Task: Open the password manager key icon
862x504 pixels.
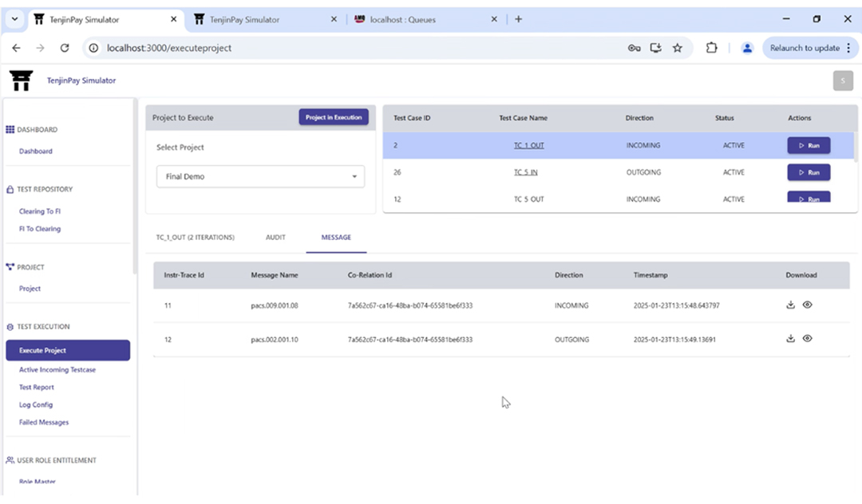Action: [634, 48]
